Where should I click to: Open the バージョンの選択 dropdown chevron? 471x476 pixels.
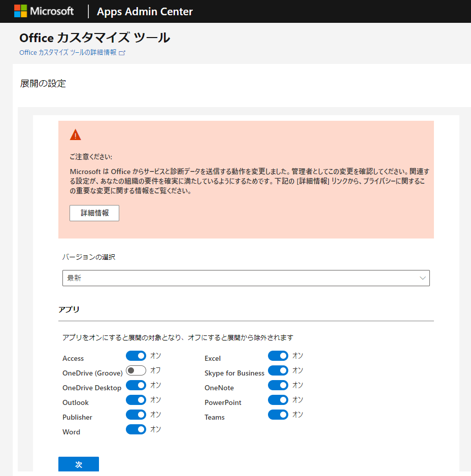pyautogui.click(x=422, y=278)
